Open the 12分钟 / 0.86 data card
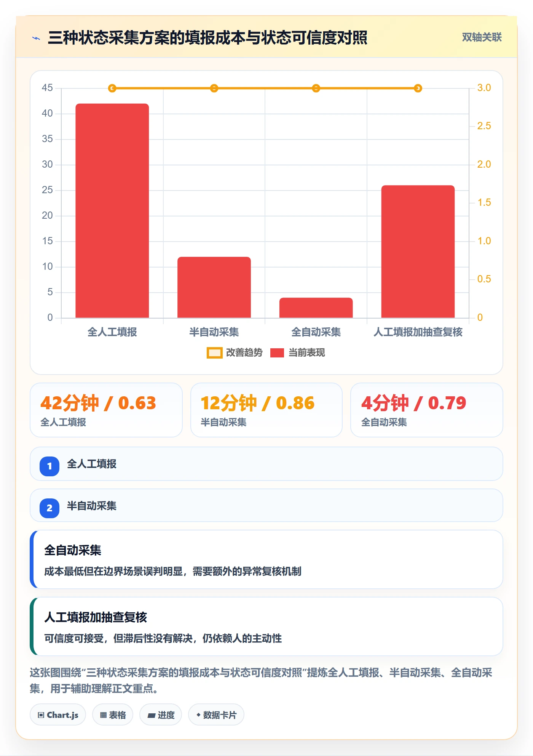Viewport: 533px width, 756px height. click(x=266, y=410)
